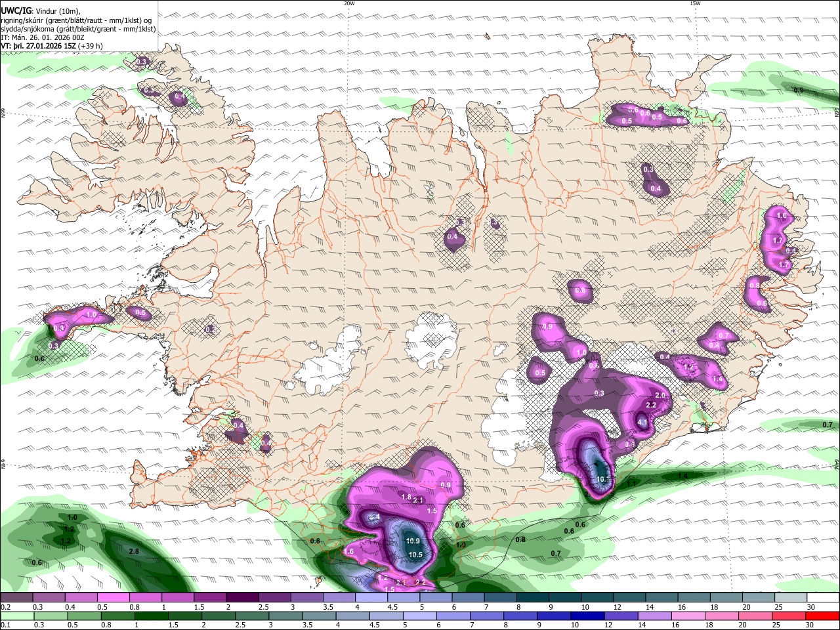Viewport: 840px width, 630px height.
Task: Select top legend pink swatch between 0.5 and 0.8
Action: 113,598
